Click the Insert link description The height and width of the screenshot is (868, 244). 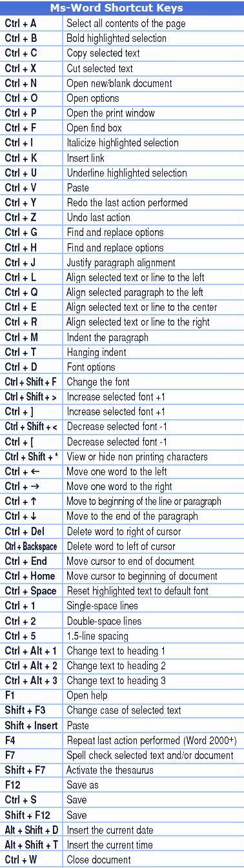[85, 158]
